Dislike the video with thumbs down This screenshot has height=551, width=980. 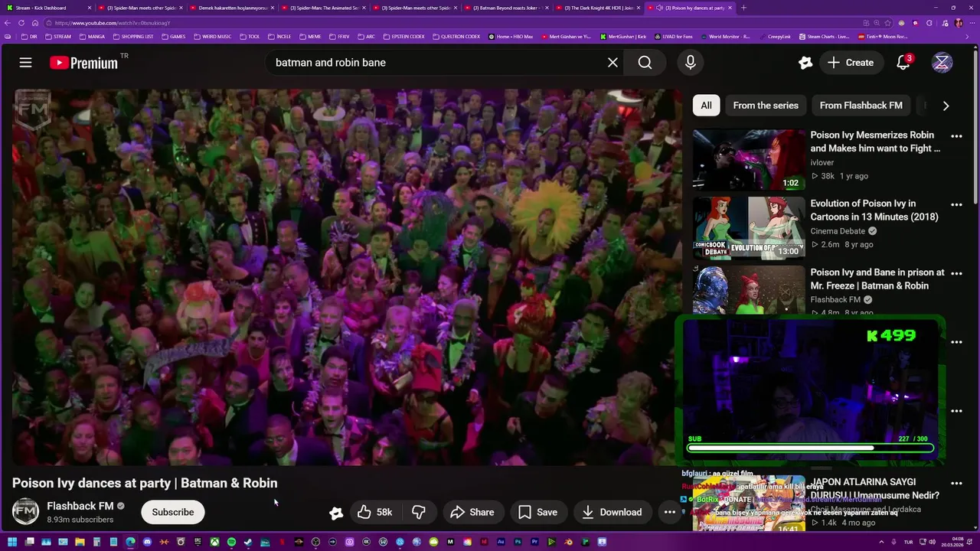[418, 512]
